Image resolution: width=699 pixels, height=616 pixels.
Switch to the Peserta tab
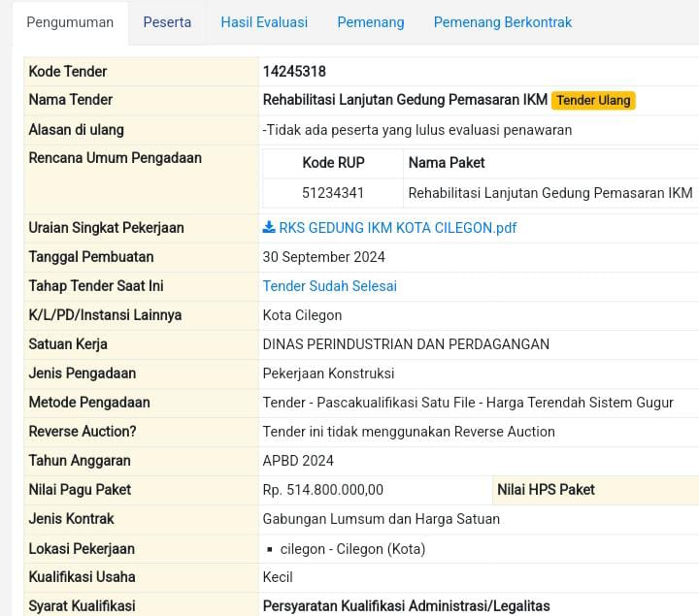tap(167, 22)
